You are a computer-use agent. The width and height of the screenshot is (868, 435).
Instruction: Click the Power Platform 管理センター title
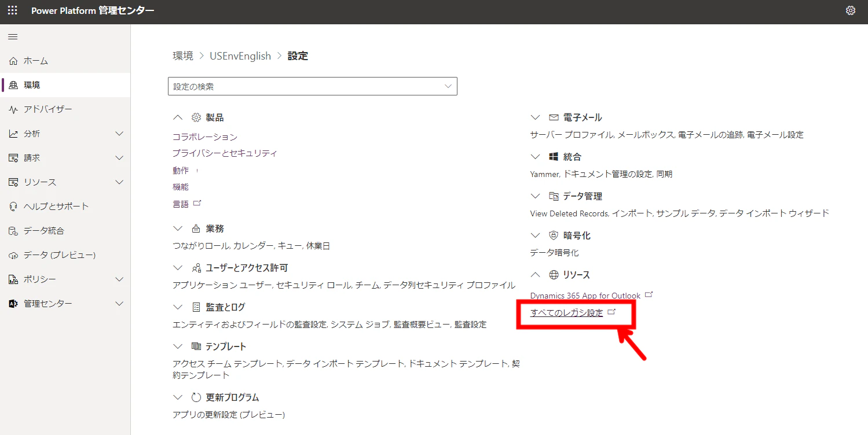tap(93, 10)
